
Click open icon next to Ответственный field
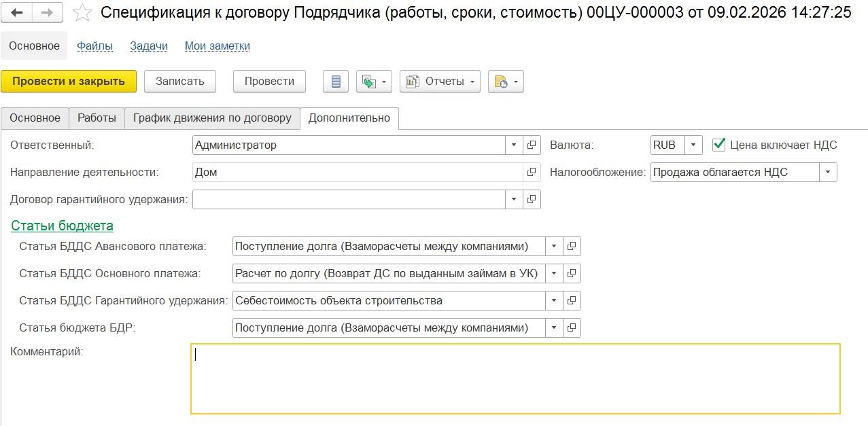pyautogui.click(x=532, y=145)
